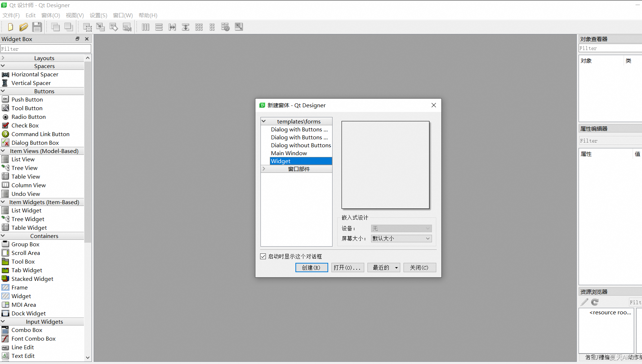Open the 帮助(H) menu
This screenshot has width=642, height=364.
tap(148, 15)
